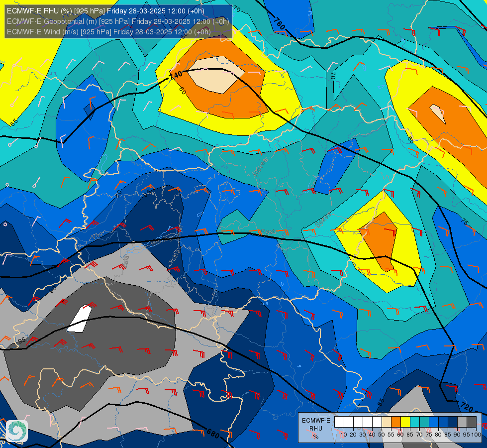Pick the beige 50–55 legend swatch

pos(387,422)
